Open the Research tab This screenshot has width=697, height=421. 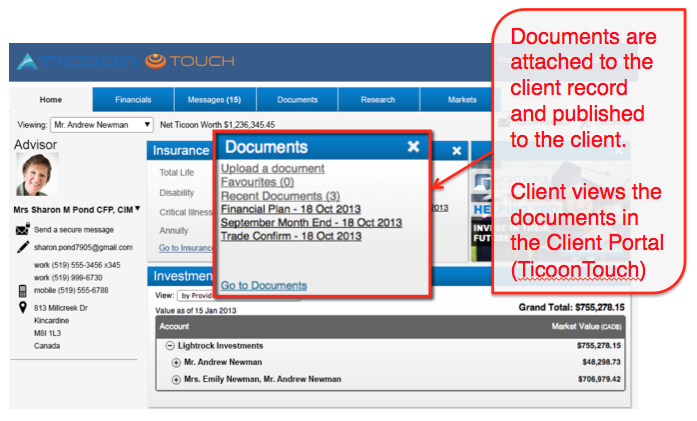coord(378,100)
